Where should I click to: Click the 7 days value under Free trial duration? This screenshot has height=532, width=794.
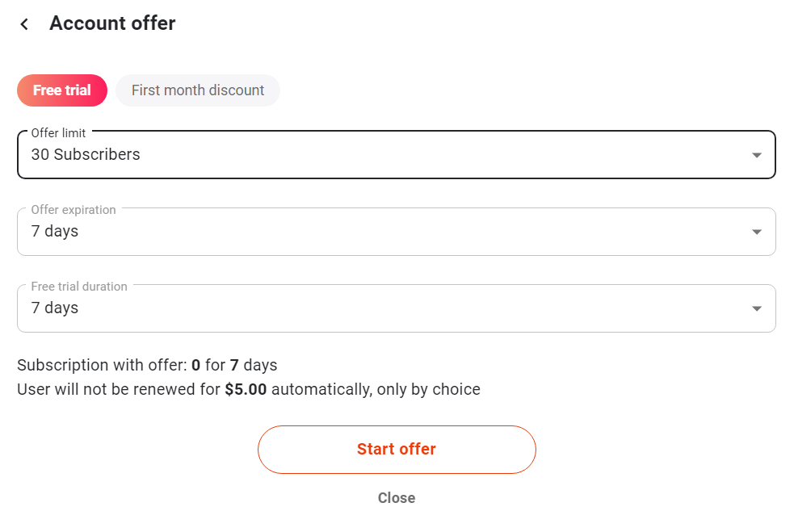55,308
